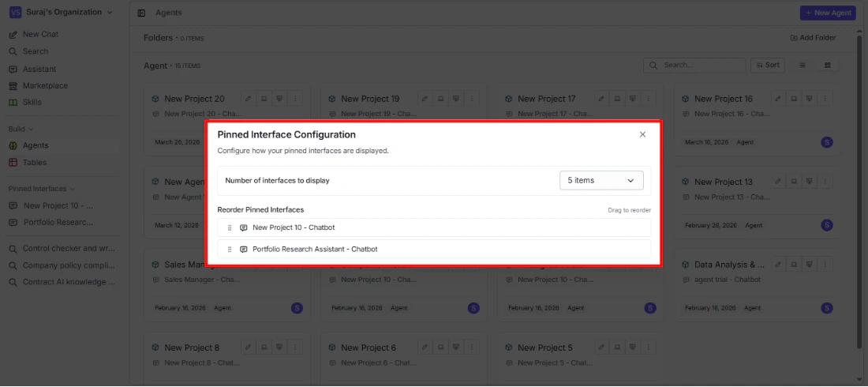Open more options for New Project 19
868x387 pixels.
point(472,99)
